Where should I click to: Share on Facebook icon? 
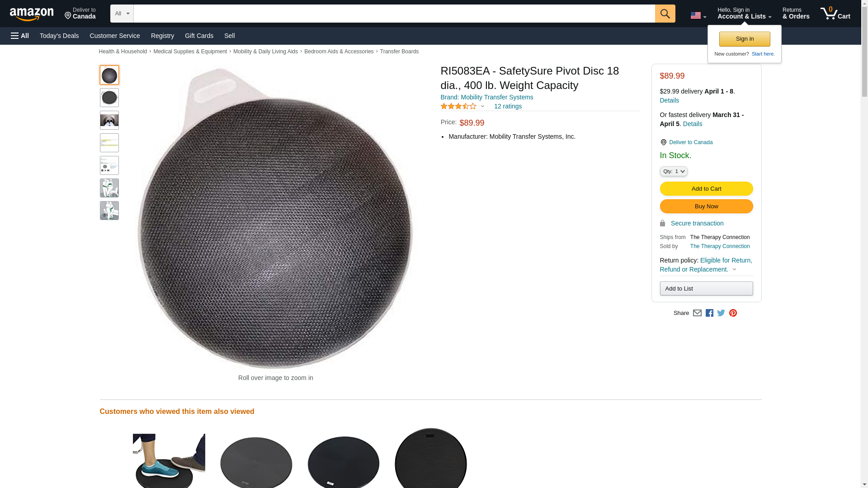coord(709,313)
